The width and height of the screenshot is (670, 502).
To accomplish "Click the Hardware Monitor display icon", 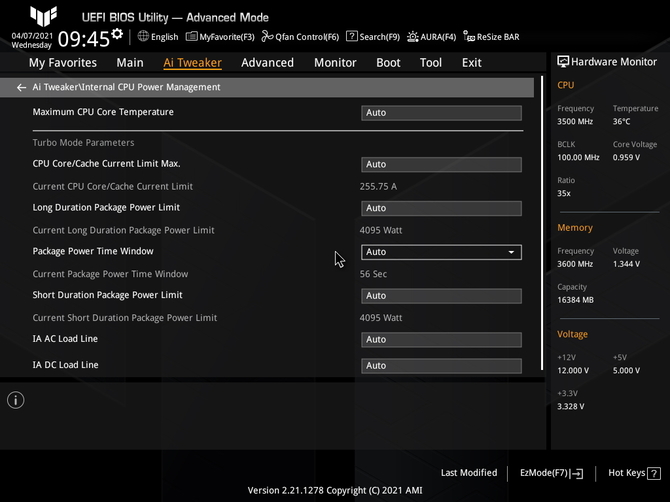I will (x=563, y=62).
